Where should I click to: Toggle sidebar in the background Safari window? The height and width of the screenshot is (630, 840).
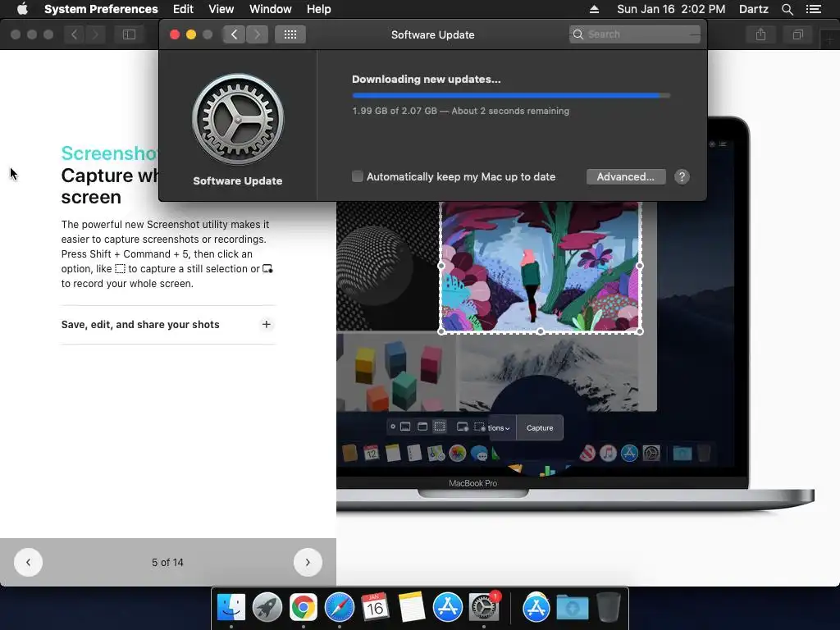pos(129,34)
